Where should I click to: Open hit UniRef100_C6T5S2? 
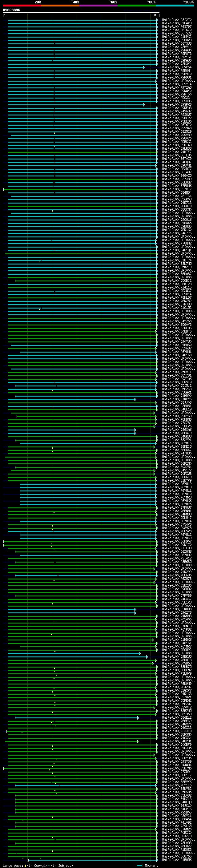(x=177, y=33)
